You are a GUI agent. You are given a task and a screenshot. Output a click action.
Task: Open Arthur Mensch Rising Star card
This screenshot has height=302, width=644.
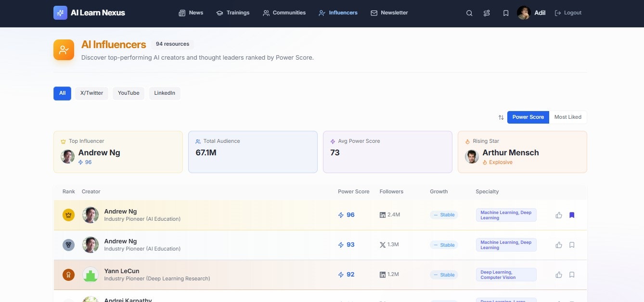click(522, 152)
